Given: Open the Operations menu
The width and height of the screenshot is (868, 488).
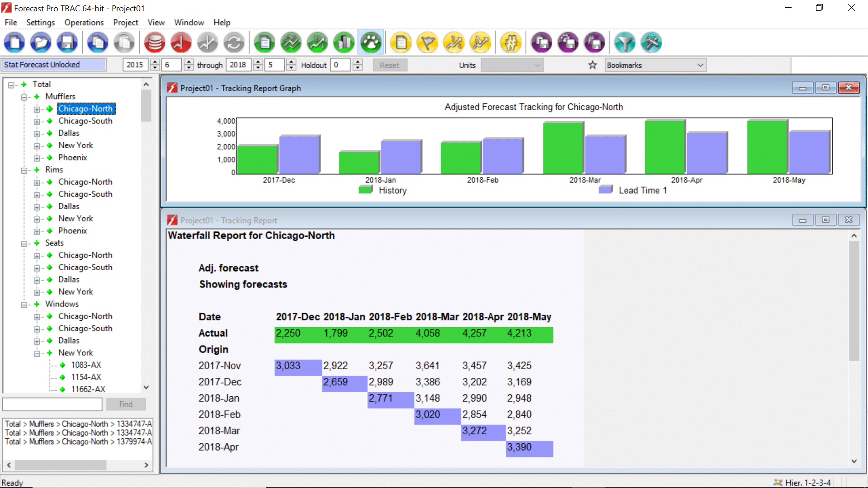Looking at the screenshot, I should pyautogui.click(x=84, y=22).
